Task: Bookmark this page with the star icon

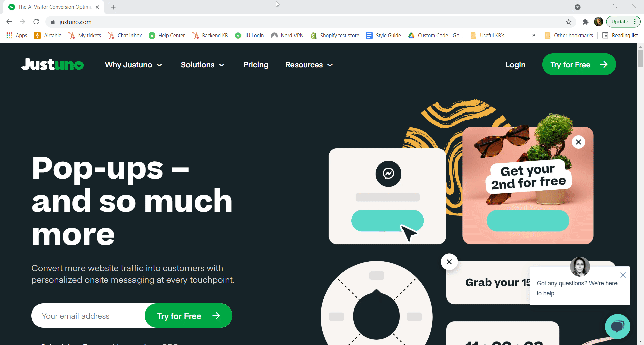Action: tap(569, 22)
